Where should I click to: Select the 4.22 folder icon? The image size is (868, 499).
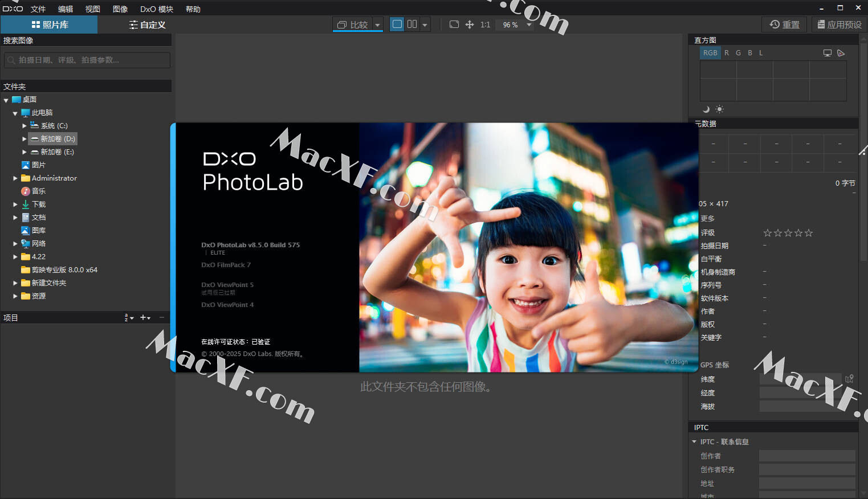26,256
